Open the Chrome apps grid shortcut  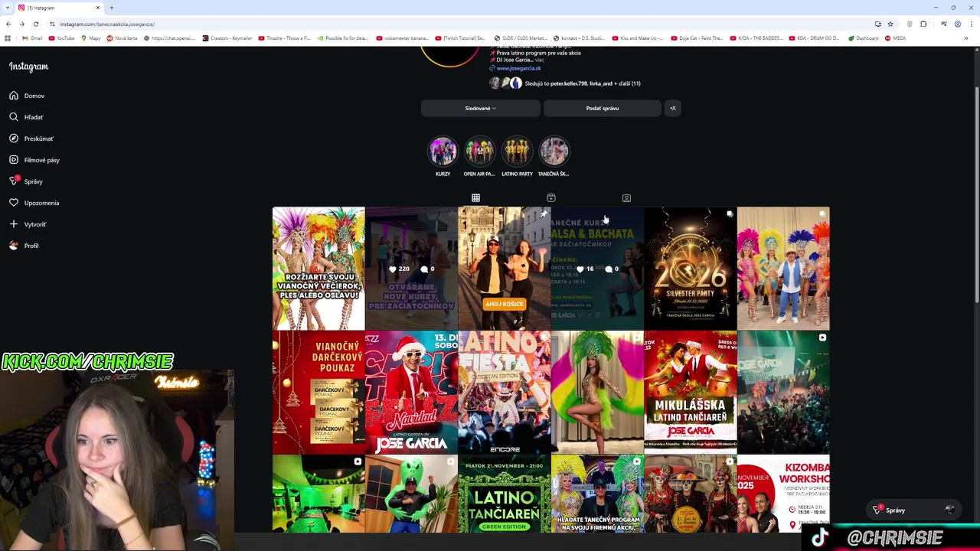pos(8,38)
